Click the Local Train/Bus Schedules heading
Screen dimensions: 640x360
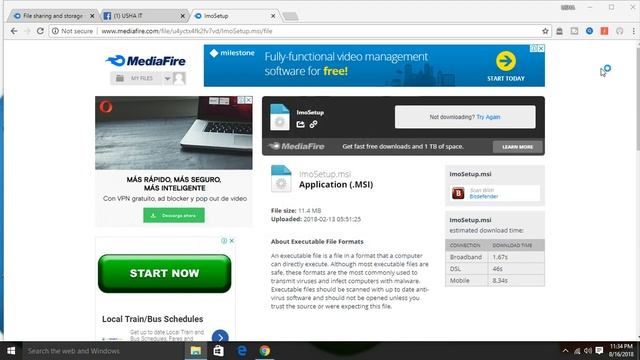[x=153, y=319]
